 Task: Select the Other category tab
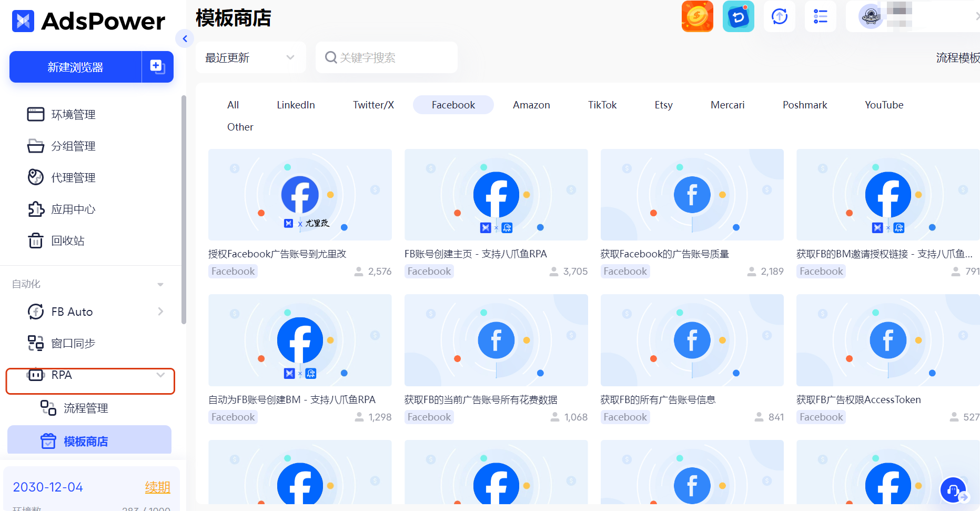(x=240, y=127)
